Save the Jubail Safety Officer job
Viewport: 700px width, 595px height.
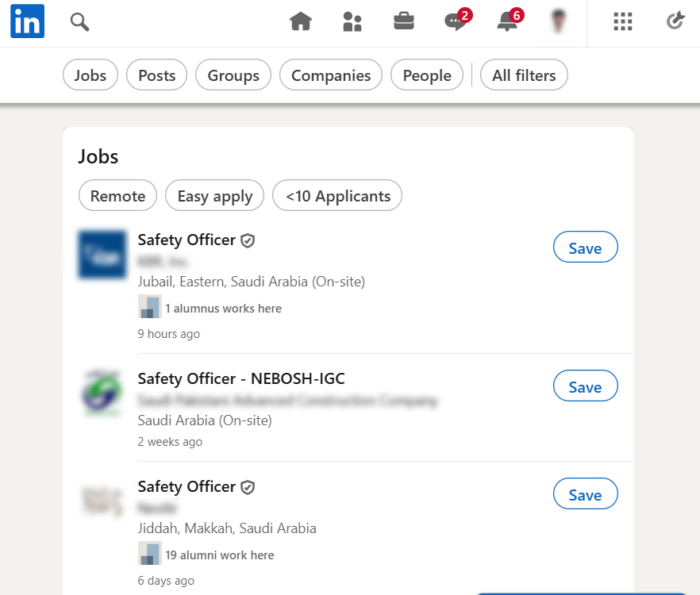pyautogui.click(x=585, y=248)
